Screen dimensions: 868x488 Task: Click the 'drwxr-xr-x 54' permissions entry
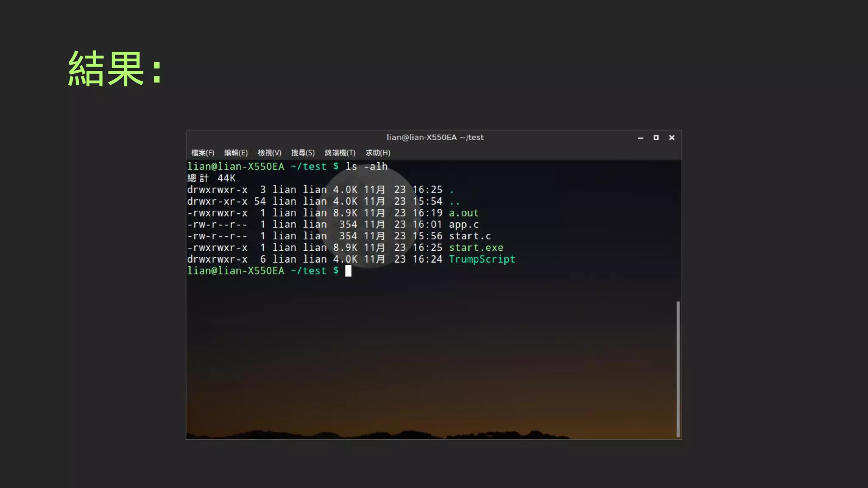coord(226,201)
